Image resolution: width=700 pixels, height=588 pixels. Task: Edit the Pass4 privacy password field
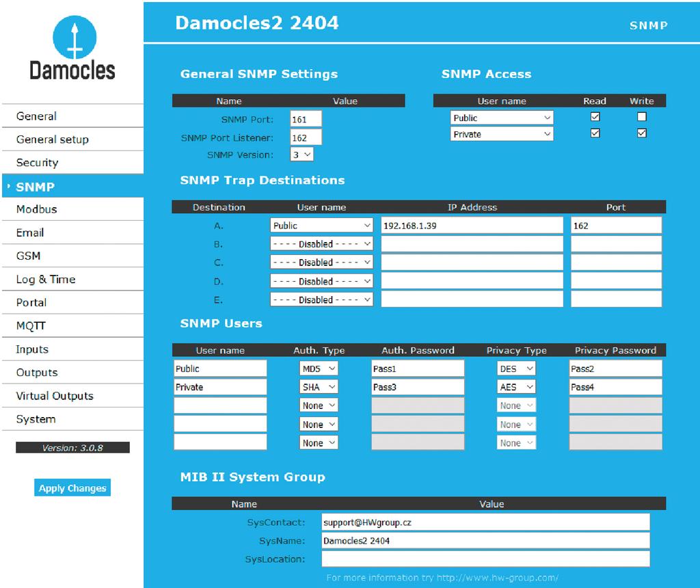615,387
